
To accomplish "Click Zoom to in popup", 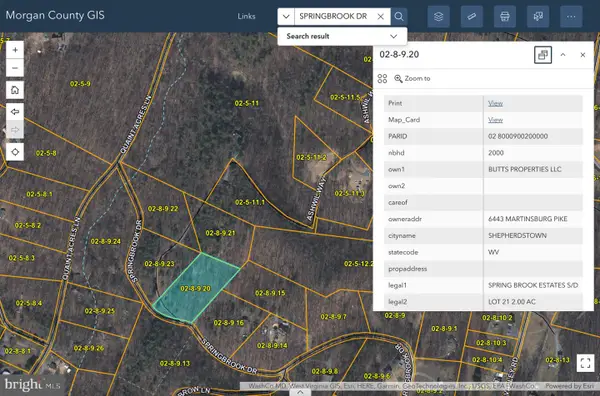I will 412,78.
